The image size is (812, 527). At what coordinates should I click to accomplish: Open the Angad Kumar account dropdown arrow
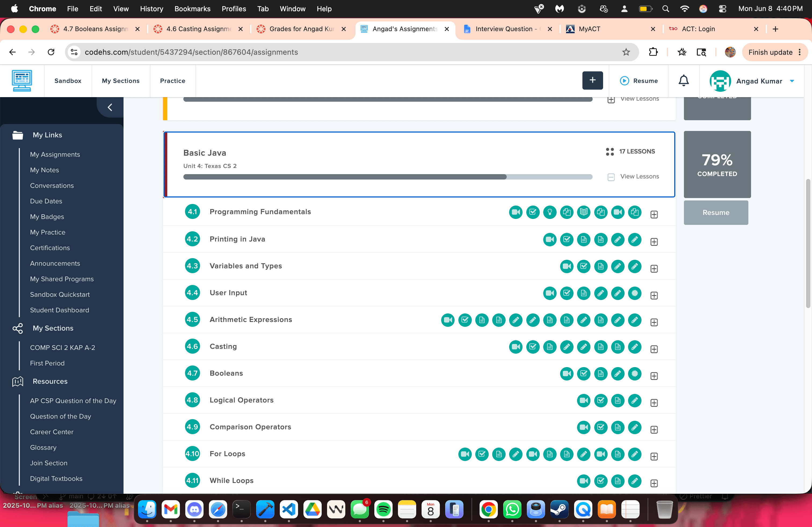[792, 81]
